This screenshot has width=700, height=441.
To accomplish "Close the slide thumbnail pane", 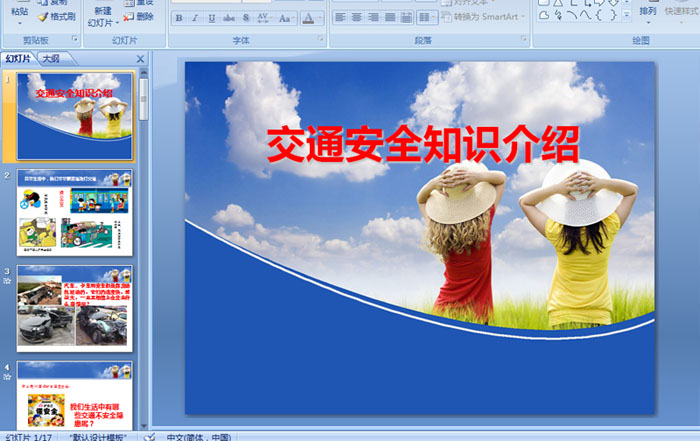I will (x=140, y=59).
